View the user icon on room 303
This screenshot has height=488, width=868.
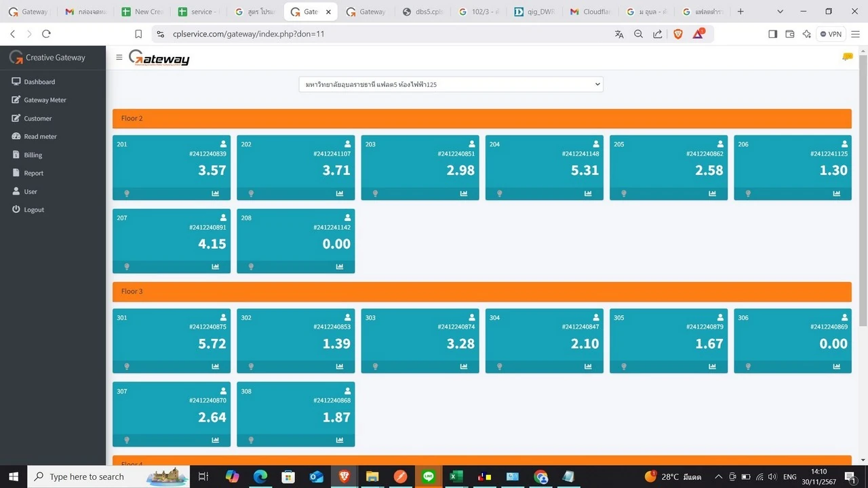tap(472, 317)
